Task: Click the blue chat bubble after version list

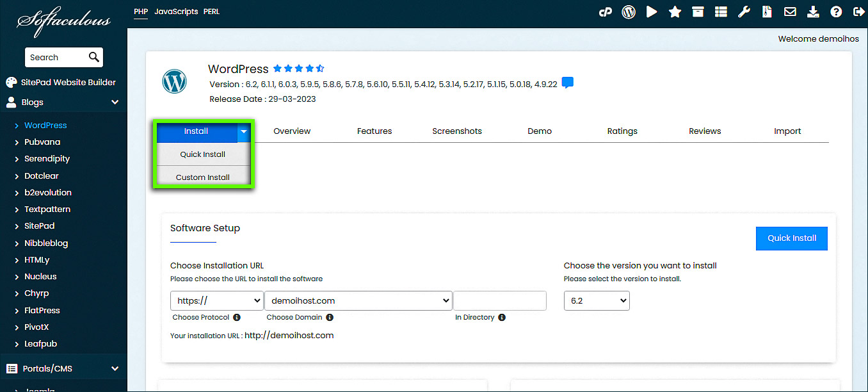Action: [x=567, y=83]
